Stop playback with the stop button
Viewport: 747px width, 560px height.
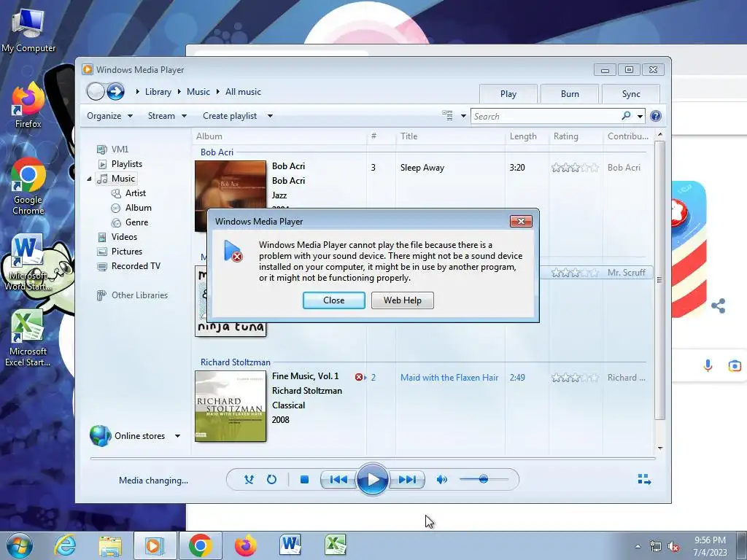pyautogui.click(x=304, y=480)
